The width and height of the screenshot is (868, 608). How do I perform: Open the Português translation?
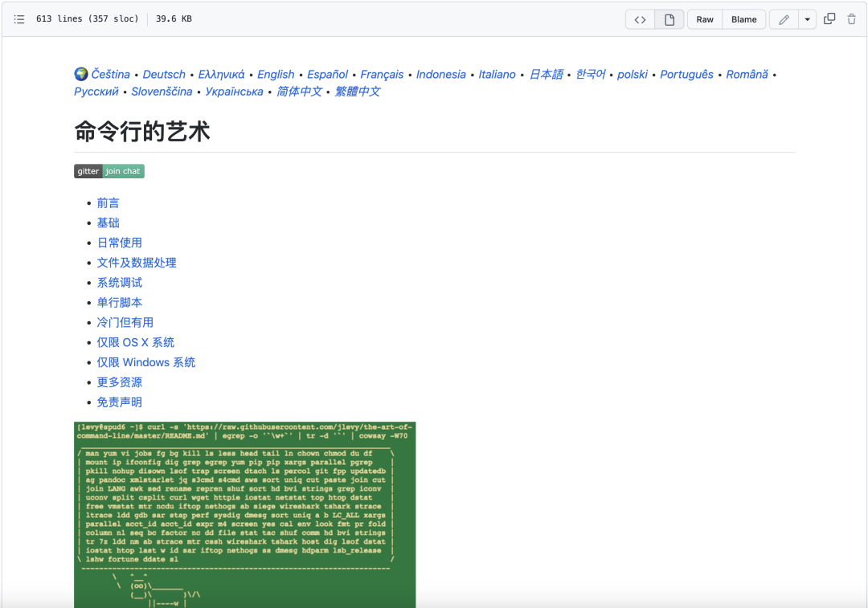click(x=687, y=74)
